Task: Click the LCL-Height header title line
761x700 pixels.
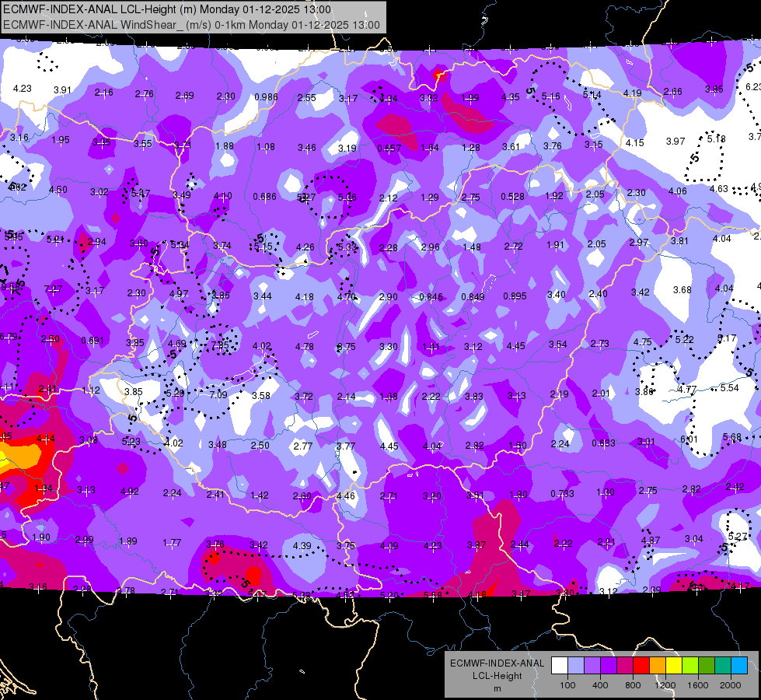Action: [167, 9]
